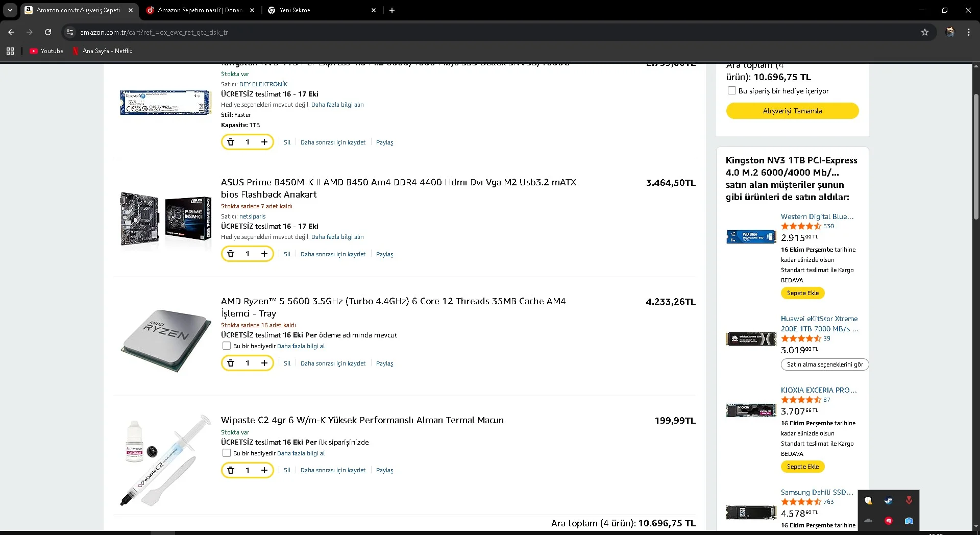Switch to the Yeni Sekme tab
This screenshot has width=980, height=535.
coord(322,10)
